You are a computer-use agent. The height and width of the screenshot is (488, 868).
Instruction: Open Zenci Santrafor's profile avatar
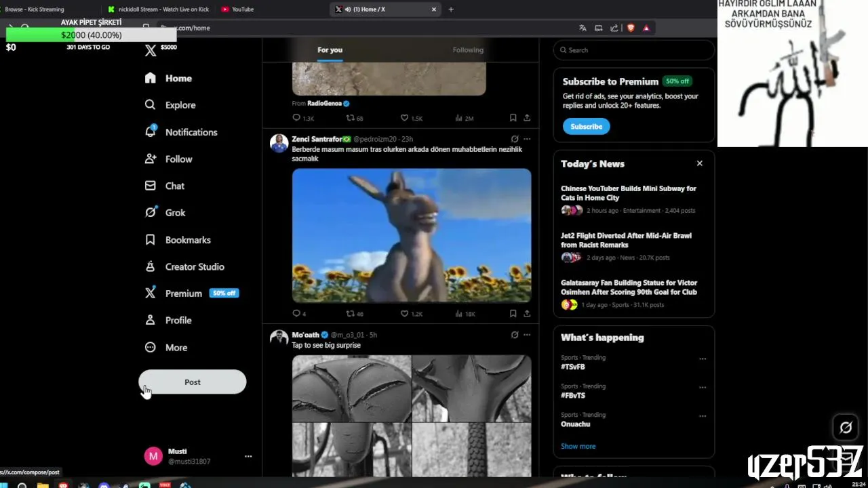[x=279, y=144]
